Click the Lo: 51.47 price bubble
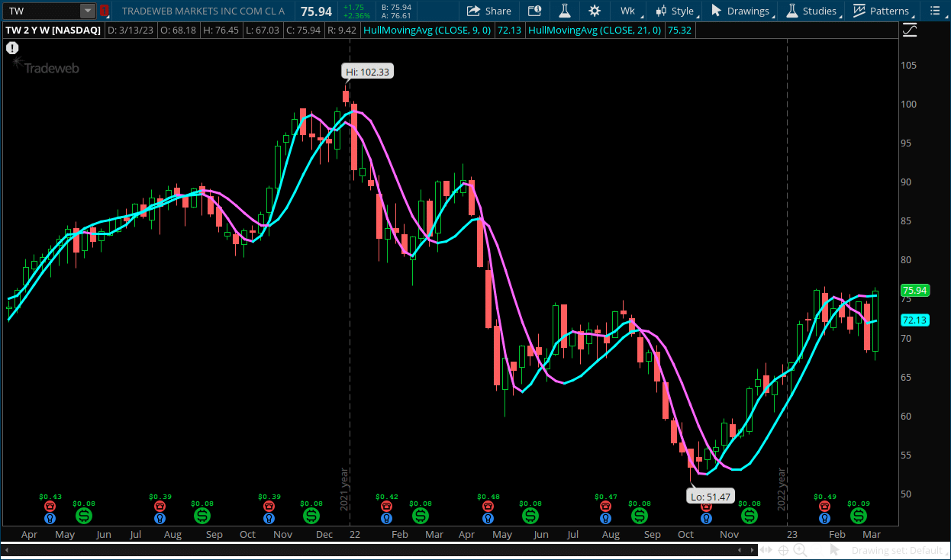Image resolution: width=951 pixels, height=560 pixels. coord(710,496)
